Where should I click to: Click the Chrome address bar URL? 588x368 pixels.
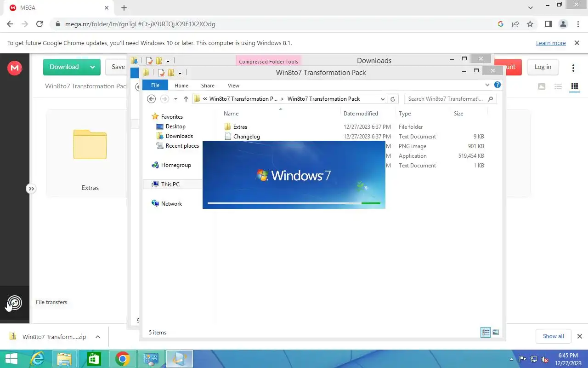140,24
